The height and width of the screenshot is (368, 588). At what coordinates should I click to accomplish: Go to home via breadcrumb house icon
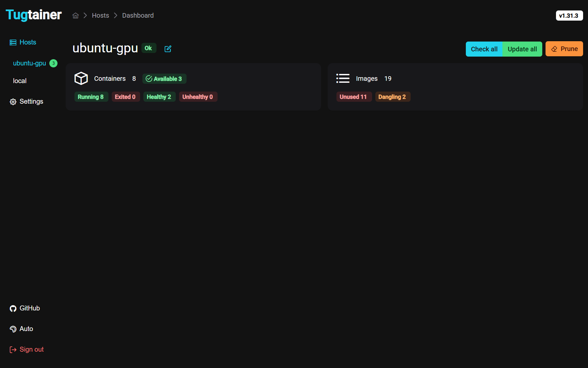75,15
